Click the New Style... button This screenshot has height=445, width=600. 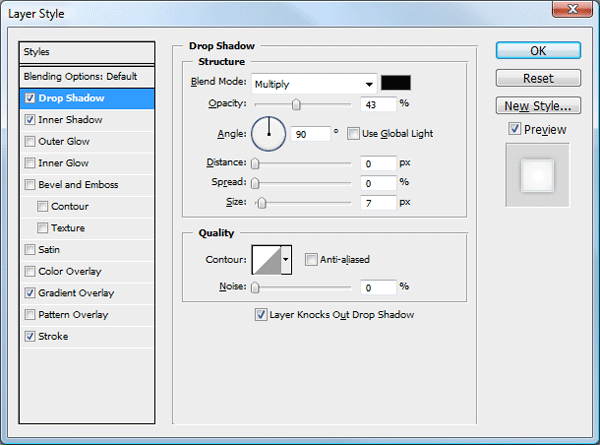[x=538, y=106]
